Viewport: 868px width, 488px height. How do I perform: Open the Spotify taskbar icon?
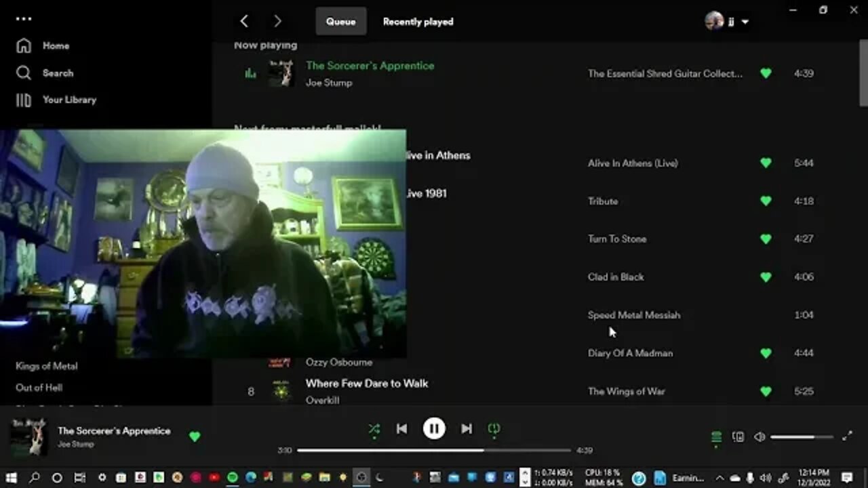[233, 478]
